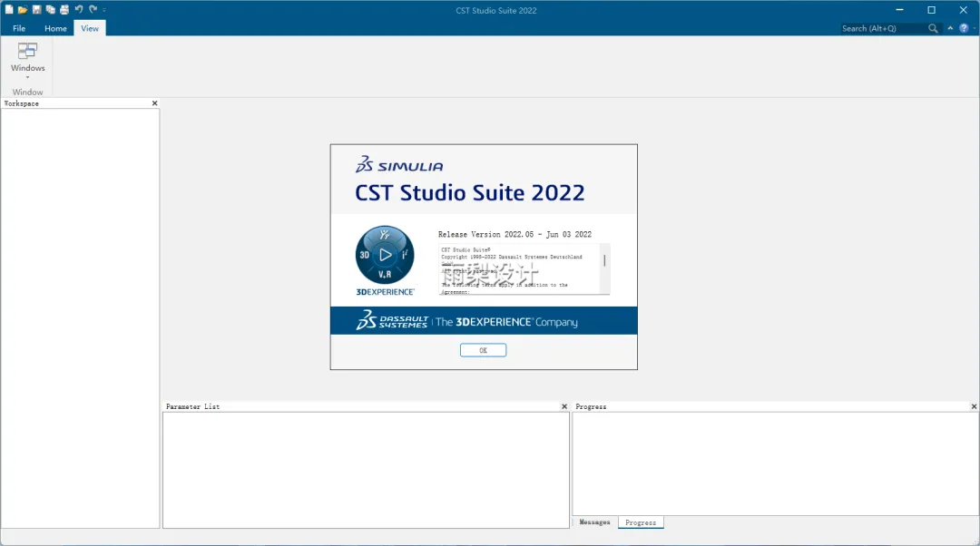
Task: Close the Workspace panel
Action: (155, 103)
